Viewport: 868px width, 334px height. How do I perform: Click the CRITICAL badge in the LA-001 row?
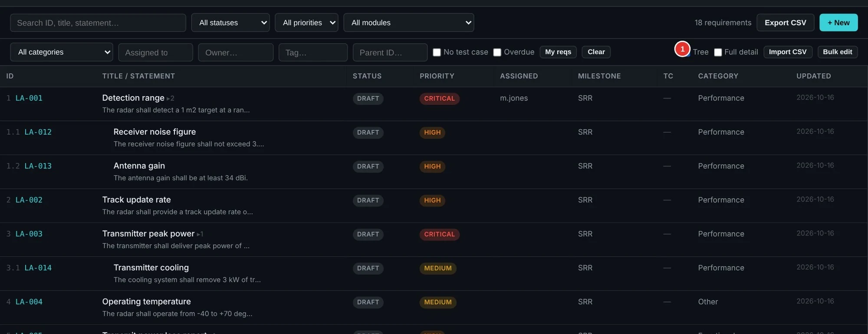coord(440,98)
